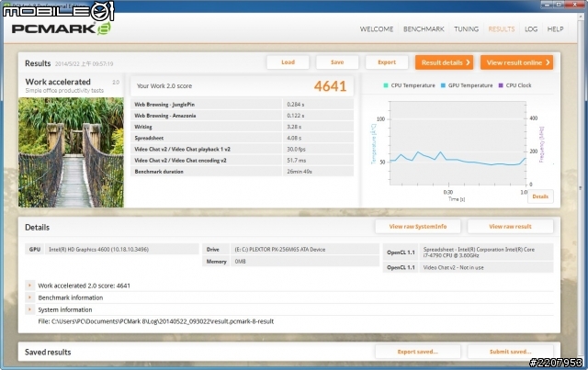
Task: Click the Video Chat v2 Not in use entry
Action: (x=468, y=267)
